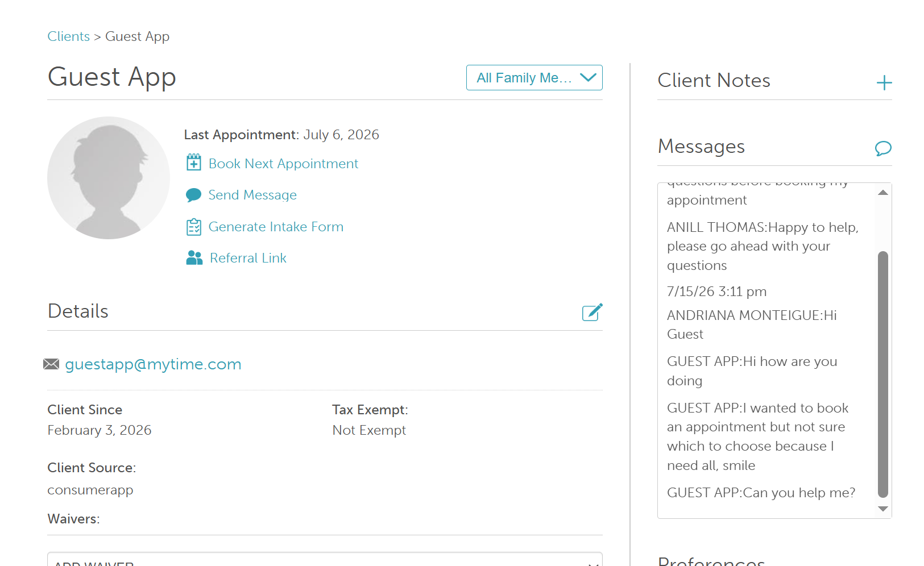Click the people Referral Link icon
Viewport: 924px width, 566px height.
[194, 258]
